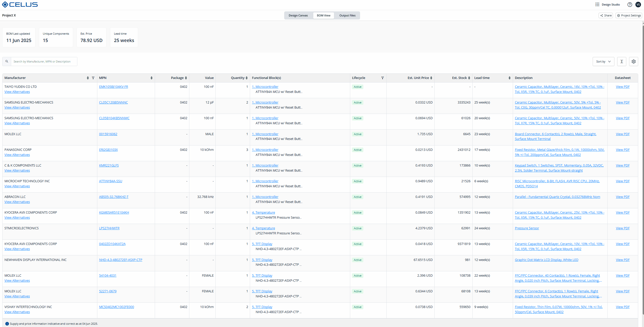
Task: Open View Alternatives for PANASONIC CORP
Action: 17,155
